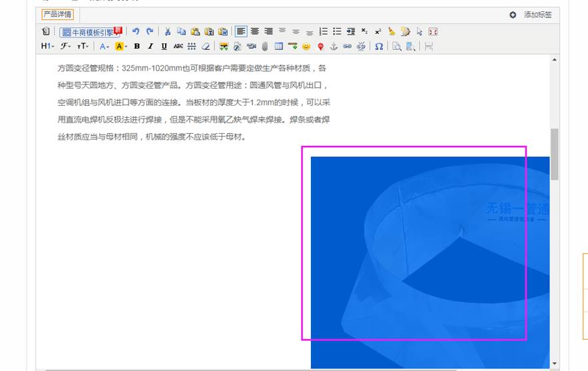
Task: Toggle bold formatting
Action: (x=137, y=46)
